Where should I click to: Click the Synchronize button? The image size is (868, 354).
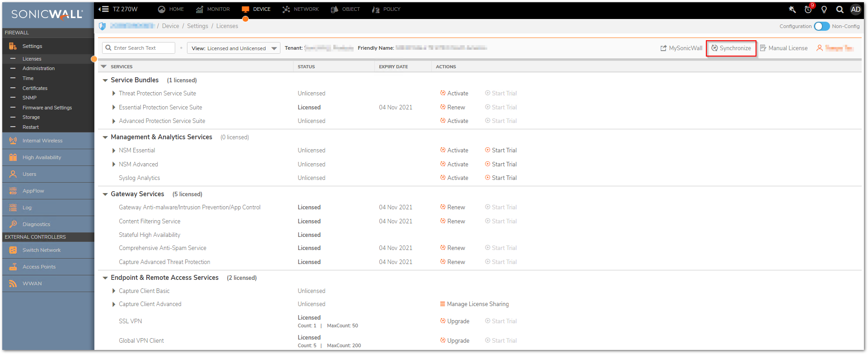click(731, 48)
